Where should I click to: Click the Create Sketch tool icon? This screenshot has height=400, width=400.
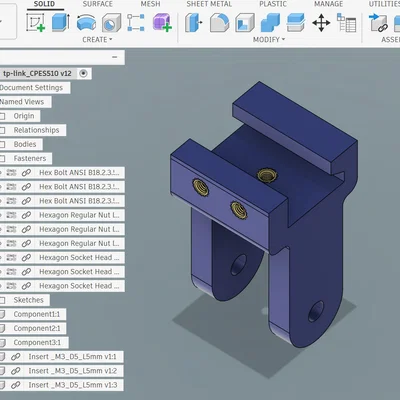tap(35, 23)
